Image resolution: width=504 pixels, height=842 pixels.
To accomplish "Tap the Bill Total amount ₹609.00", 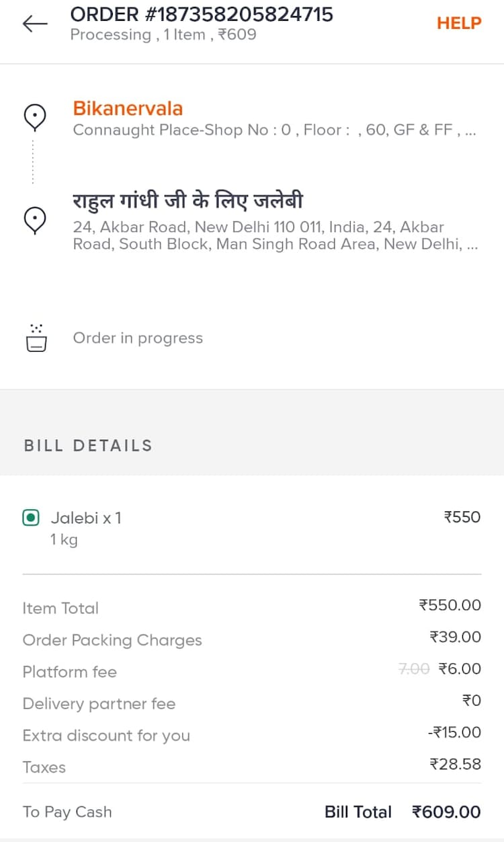I will pos(446,812).
